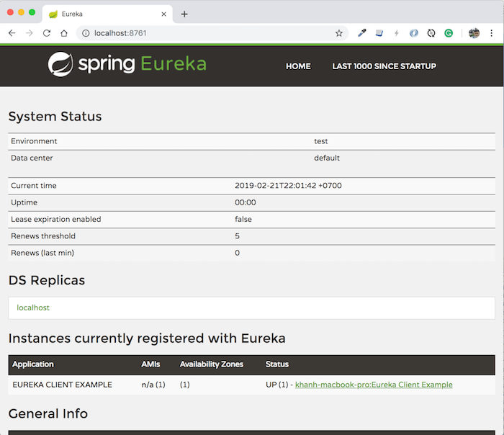Screen dimensions: 504x435
Task: View site information icon in address bar
Action: click(86, 33)
